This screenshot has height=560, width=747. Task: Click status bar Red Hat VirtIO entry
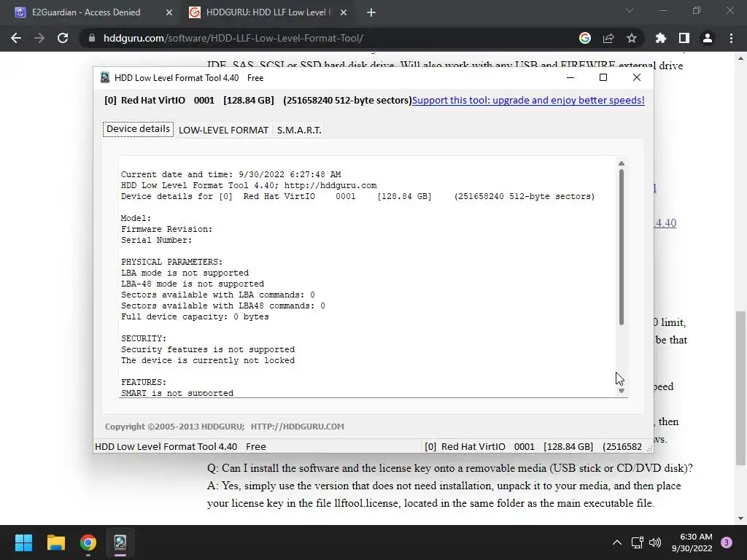(533, 447)
